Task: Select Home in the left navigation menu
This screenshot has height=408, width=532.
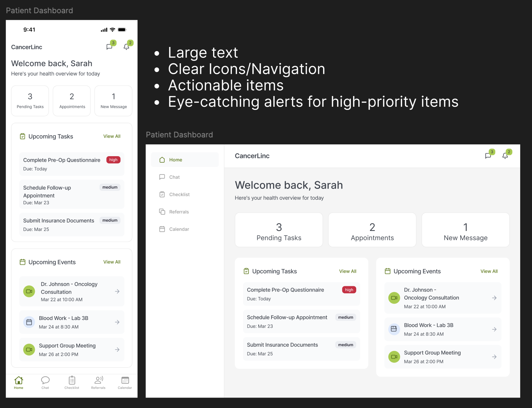Action: pyautogui.click(x=175, y=160)
